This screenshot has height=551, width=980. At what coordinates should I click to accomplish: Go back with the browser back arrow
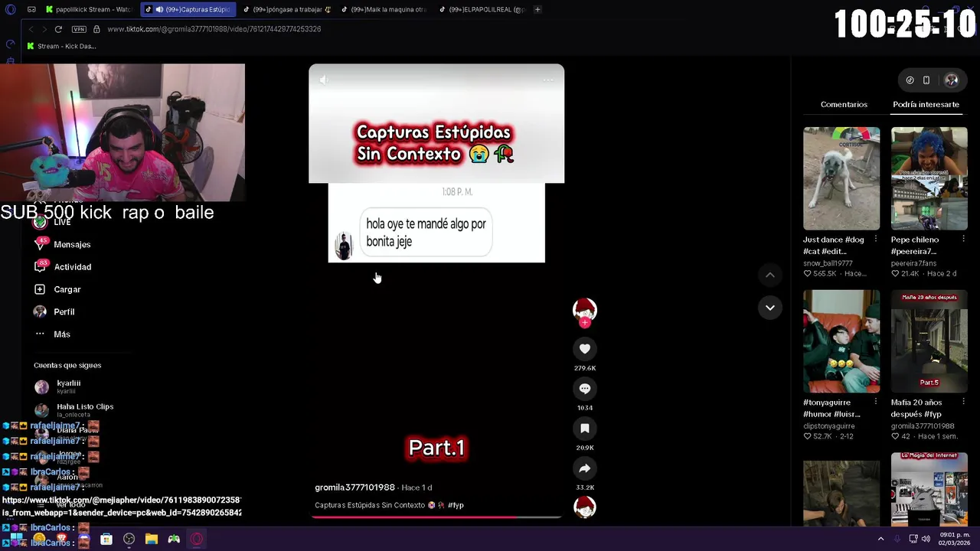(31, 29)
